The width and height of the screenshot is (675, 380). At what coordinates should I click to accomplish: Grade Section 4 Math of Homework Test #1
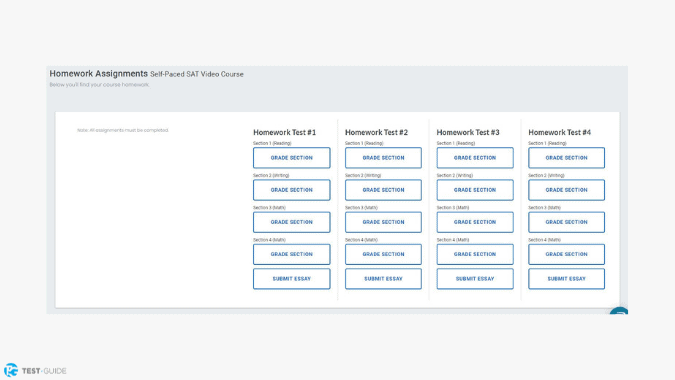point(291,254)
